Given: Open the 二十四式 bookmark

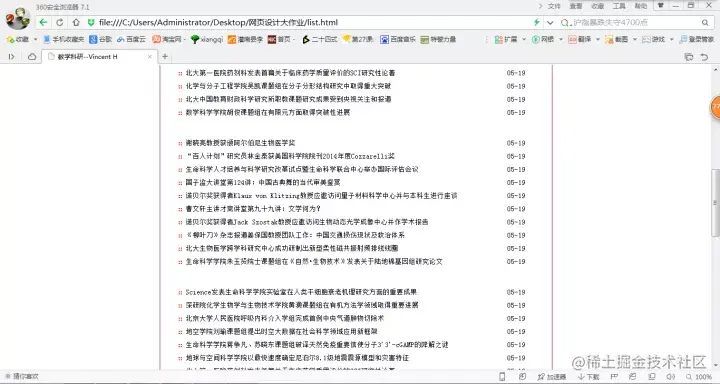Looking at the screenshot, I should coord(320,40).
